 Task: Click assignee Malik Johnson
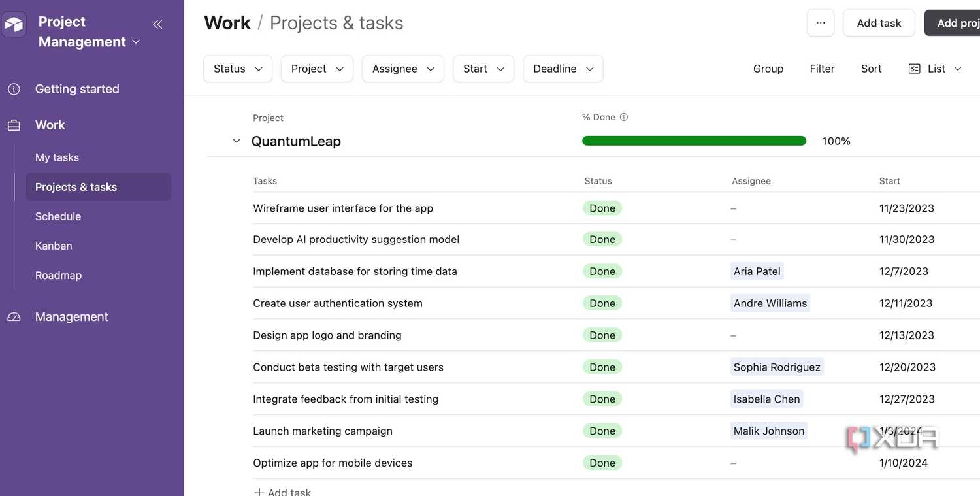point(769,431)
